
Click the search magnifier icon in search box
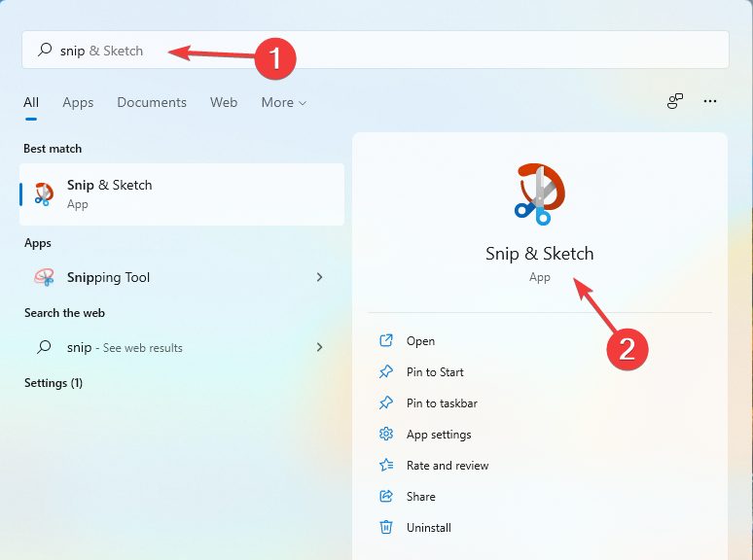point(44,51)
